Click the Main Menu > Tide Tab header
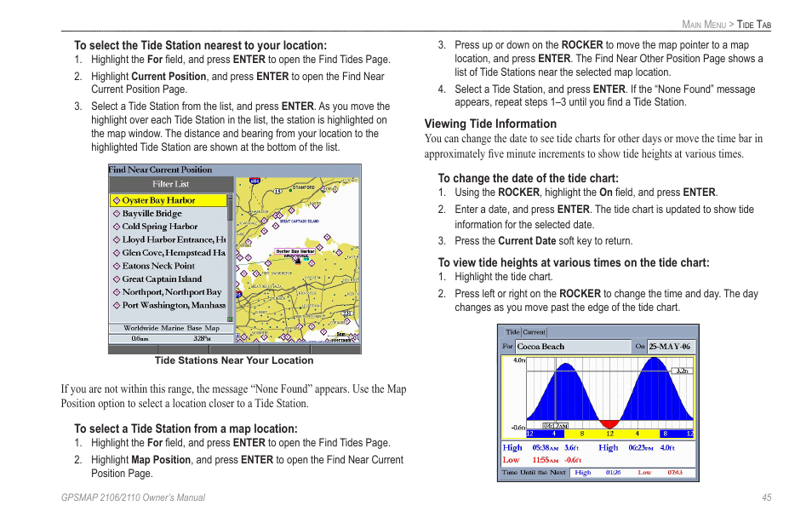This screenshot has height=529, width=812. (727, 25)
